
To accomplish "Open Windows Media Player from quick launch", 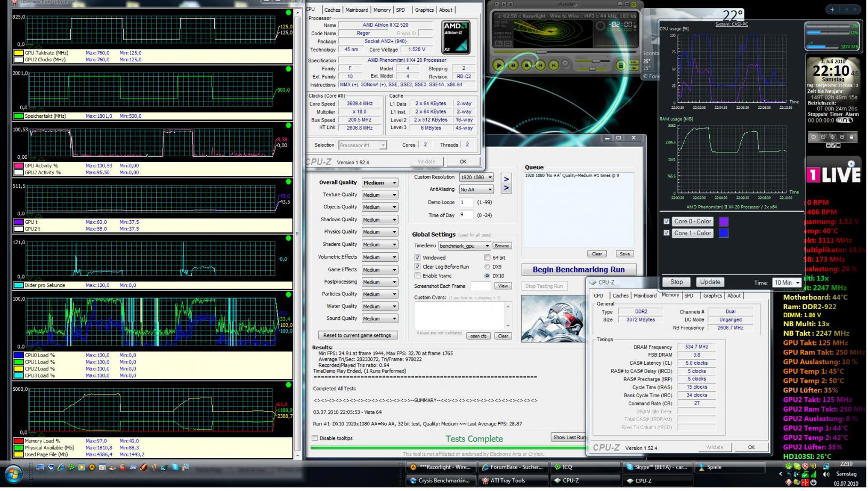I will 82,468.
